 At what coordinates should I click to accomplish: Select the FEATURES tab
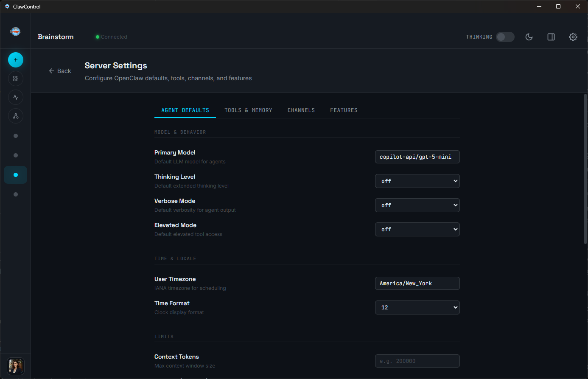(x=344, y=110)
